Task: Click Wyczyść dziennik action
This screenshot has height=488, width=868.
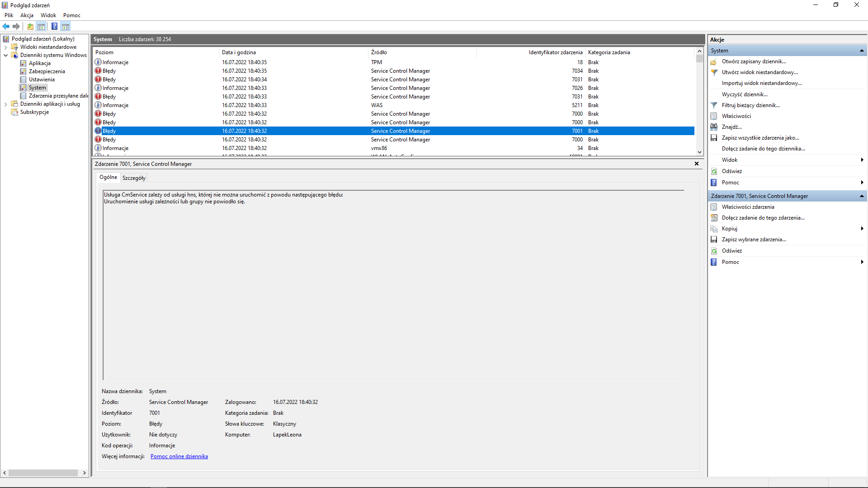Action: click(x=745, y=94)
